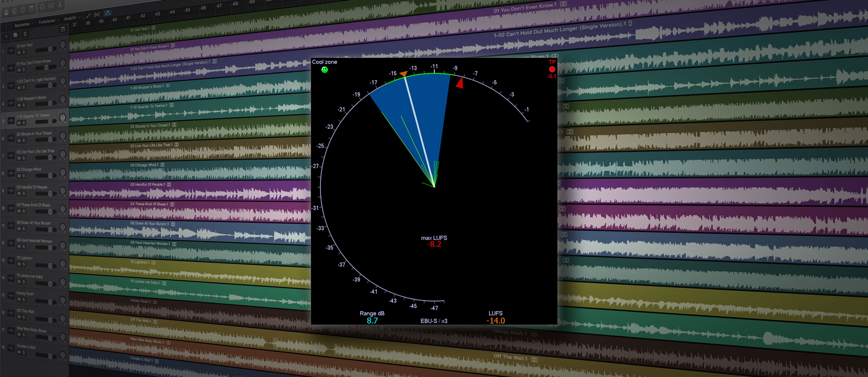Duplicate track using the stacked plus icon
Viewport: 868px width, 377px height.
(16, 35)
